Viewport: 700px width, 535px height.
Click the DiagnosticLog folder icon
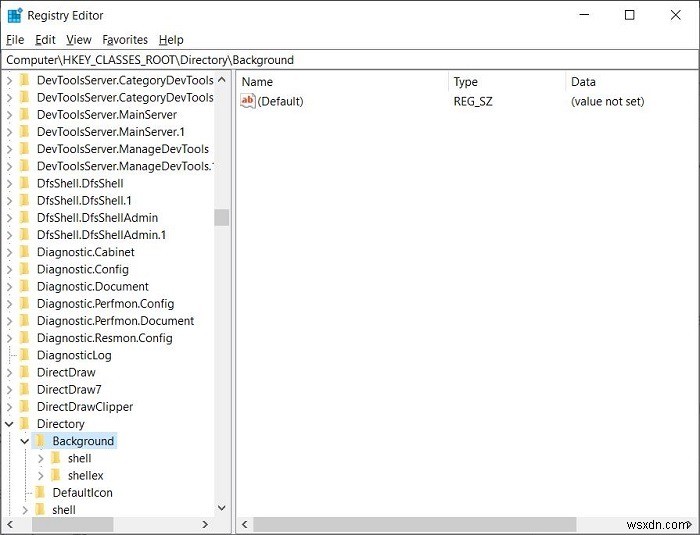[x=25, y=355]
